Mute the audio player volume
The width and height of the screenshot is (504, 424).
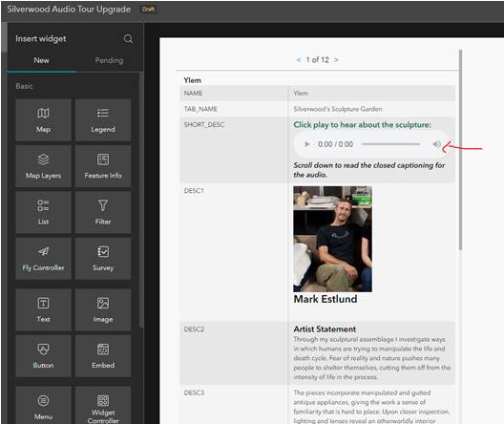[436, 144]
